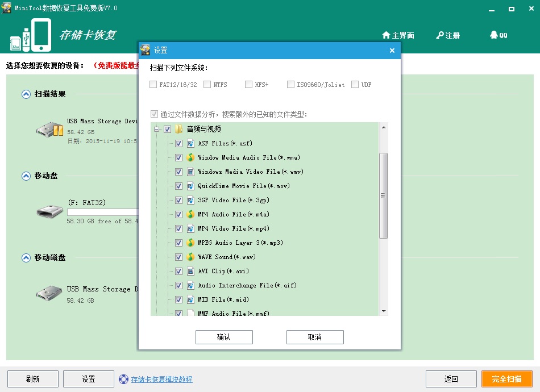Screen dimensions: 540x392
Task: Select 'MPEG Audio Layer 3(*.mp3)' row text
Action: tap(240, 243)
